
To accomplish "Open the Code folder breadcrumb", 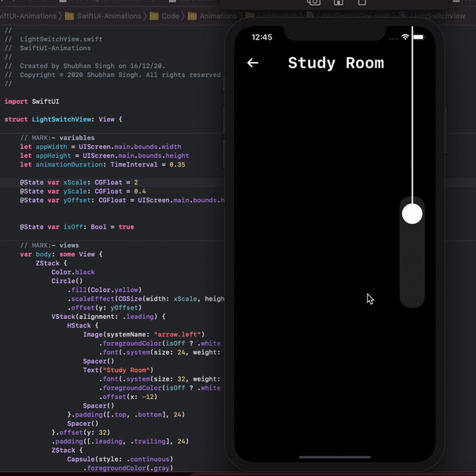I will click(x=164, y=16).
